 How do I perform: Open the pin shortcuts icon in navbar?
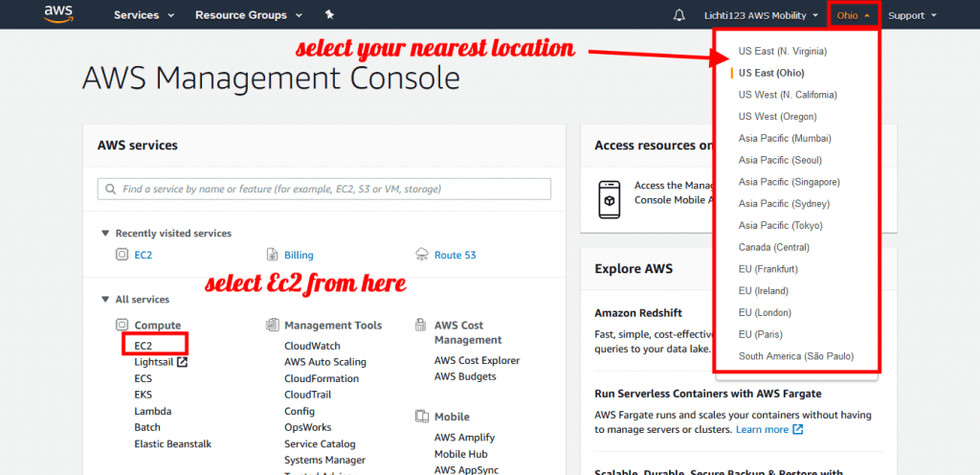point(329,14)
